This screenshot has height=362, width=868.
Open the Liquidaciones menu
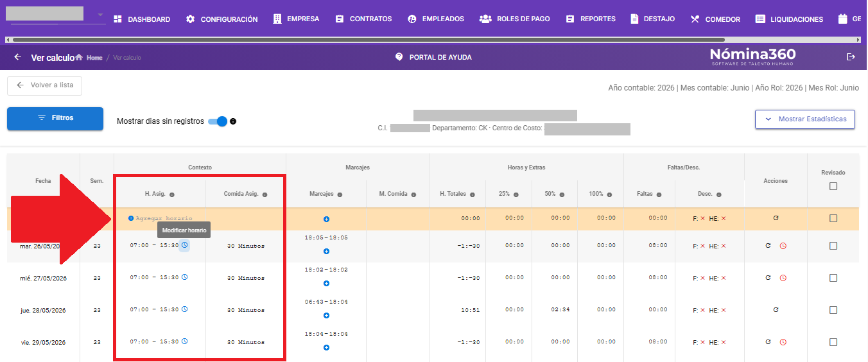[789, 19]
